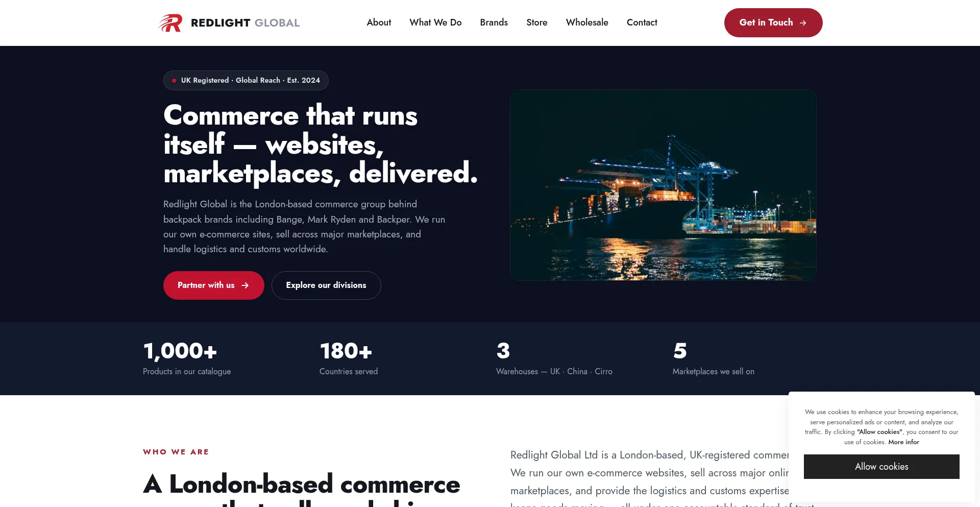Open the container ship port image
Screen dimensions: 980x507
click(x=663, y=185)
